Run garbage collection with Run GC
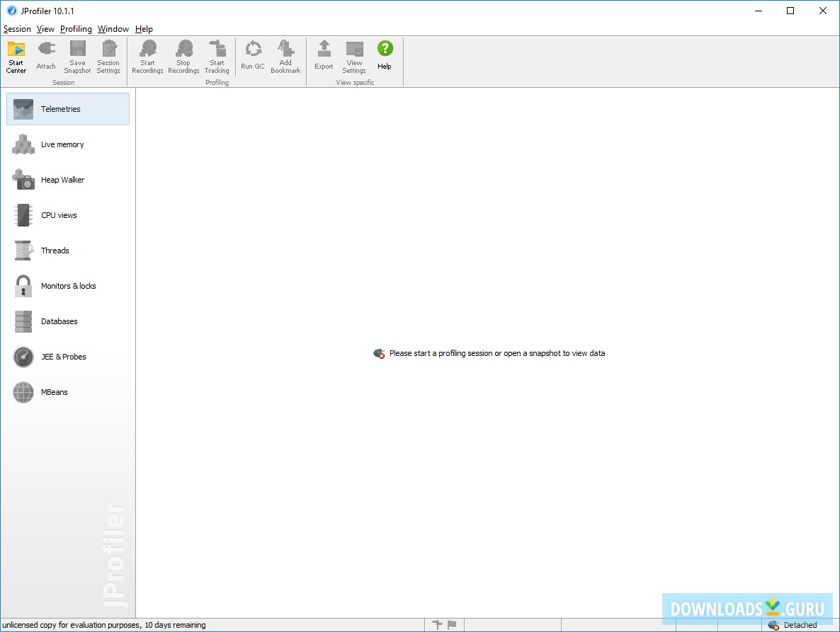 [253, 56]
